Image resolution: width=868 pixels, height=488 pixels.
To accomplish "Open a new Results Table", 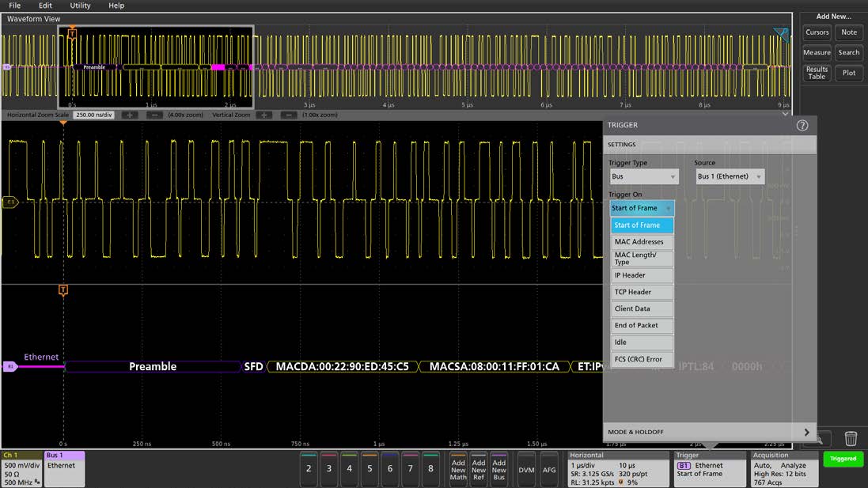I will click(x=817, y=73).
